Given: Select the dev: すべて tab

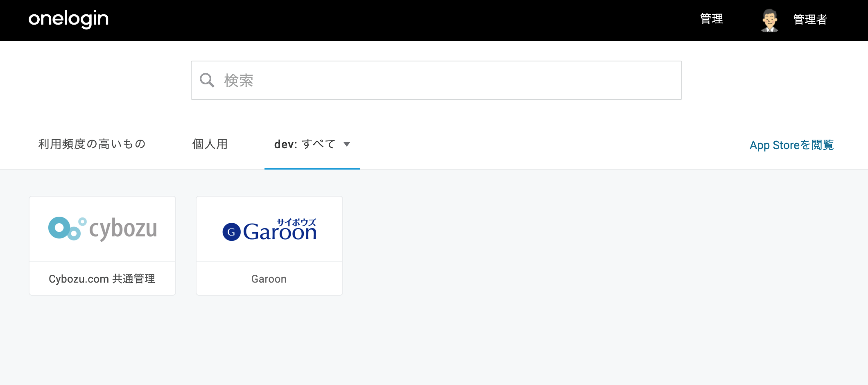Looking at the screenshot, I should pyautogui.click(x=312, y=144).
